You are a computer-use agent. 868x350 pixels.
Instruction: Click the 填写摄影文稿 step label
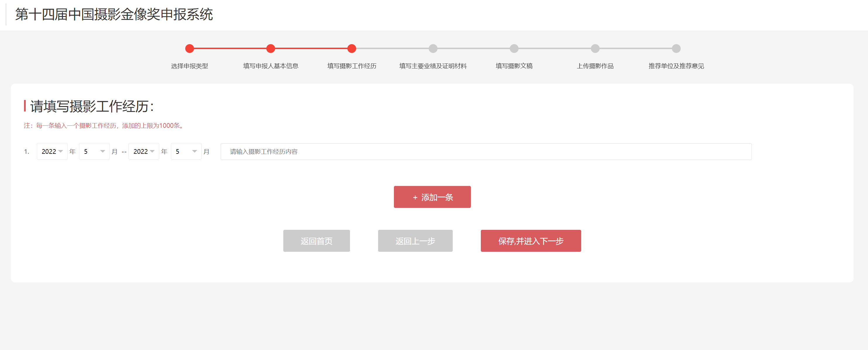[514, 66]
